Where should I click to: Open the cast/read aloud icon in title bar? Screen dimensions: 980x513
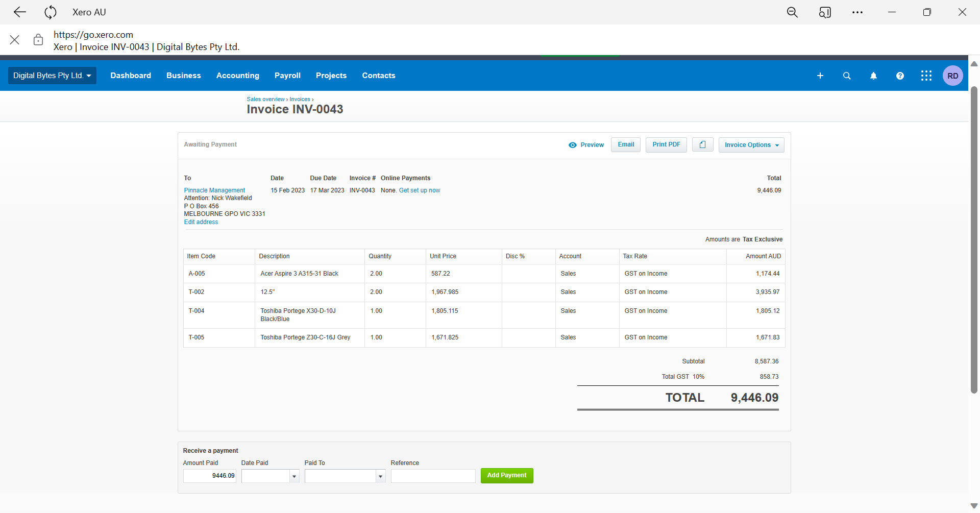[825, 12]
